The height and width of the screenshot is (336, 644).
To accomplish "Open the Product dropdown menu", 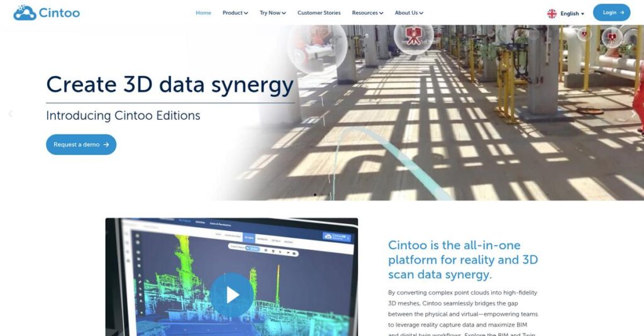I will [x=235, y=13].
